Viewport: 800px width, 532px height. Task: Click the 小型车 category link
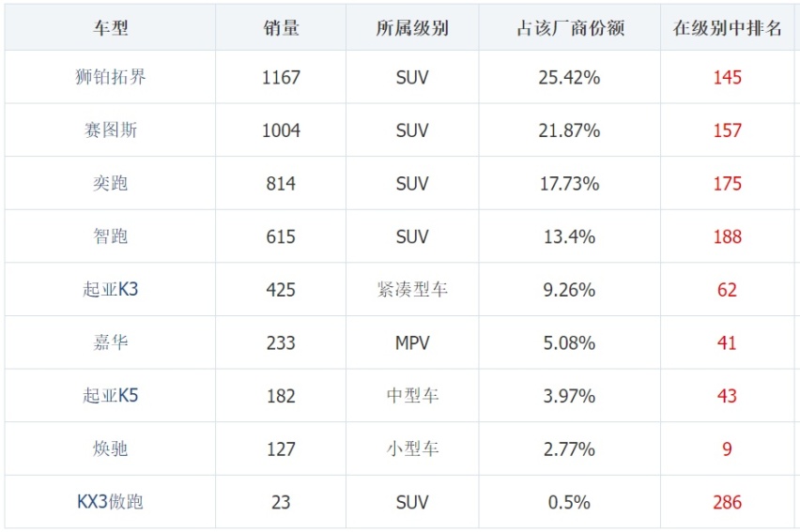[412, 448]
